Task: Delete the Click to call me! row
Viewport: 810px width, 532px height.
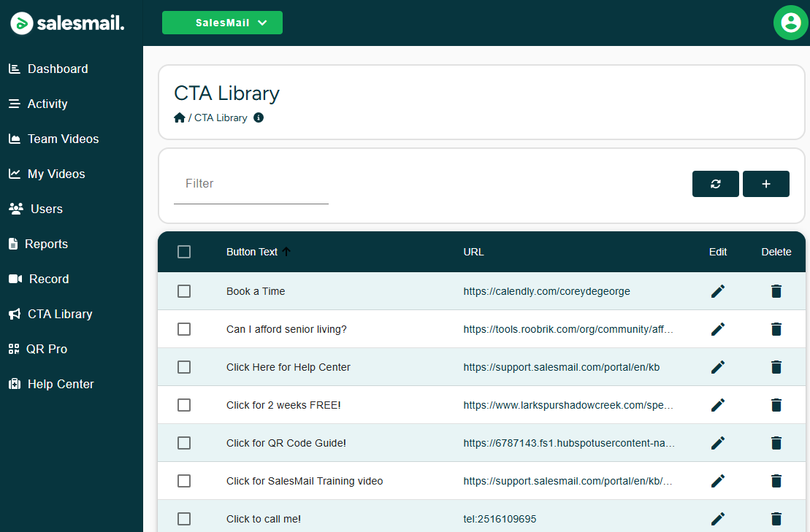Action: 776,519
